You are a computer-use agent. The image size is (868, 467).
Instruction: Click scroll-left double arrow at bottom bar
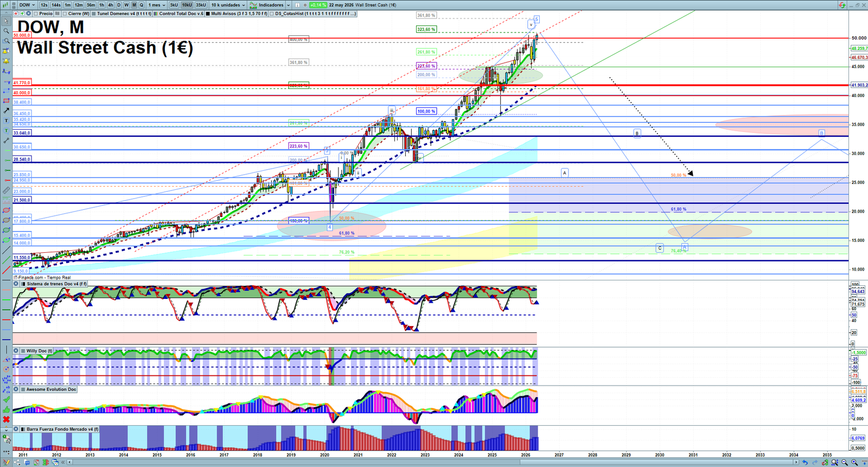tap(63, 462)
